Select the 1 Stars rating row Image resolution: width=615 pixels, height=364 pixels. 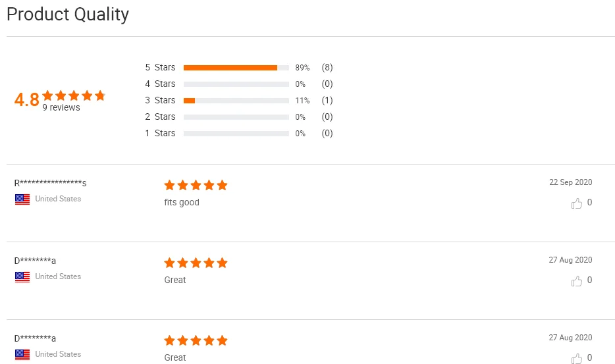[160, 133]
